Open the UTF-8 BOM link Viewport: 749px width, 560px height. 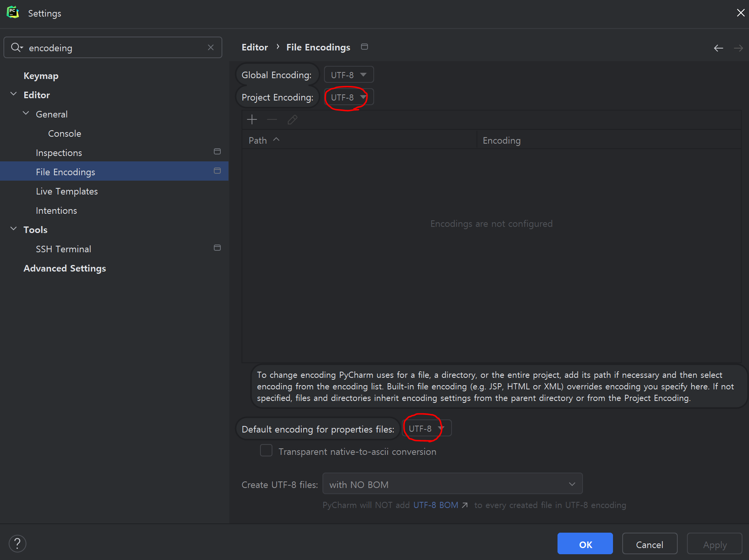[436, 505]
